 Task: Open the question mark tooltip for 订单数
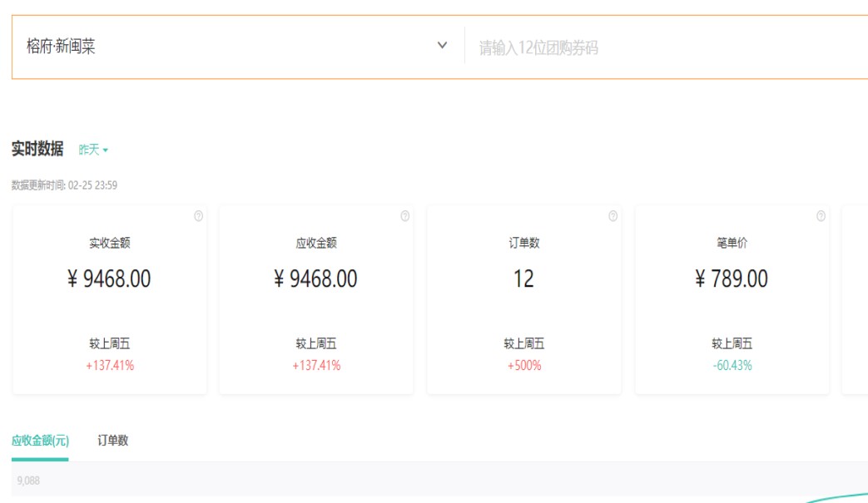click(613, 216)
